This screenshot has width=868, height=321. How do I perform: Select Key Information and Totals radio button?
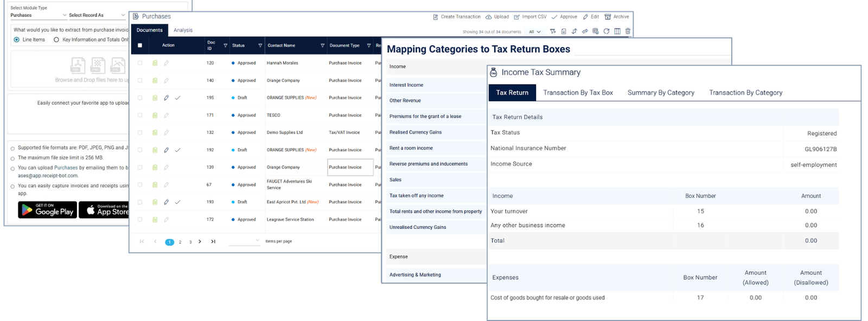coord(56,40)
